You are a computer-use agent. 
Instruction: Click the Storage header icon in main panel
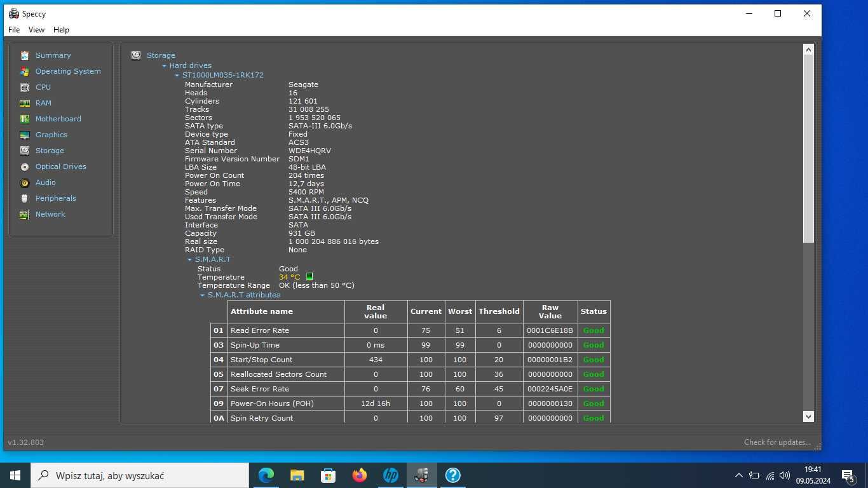[136, 55]
